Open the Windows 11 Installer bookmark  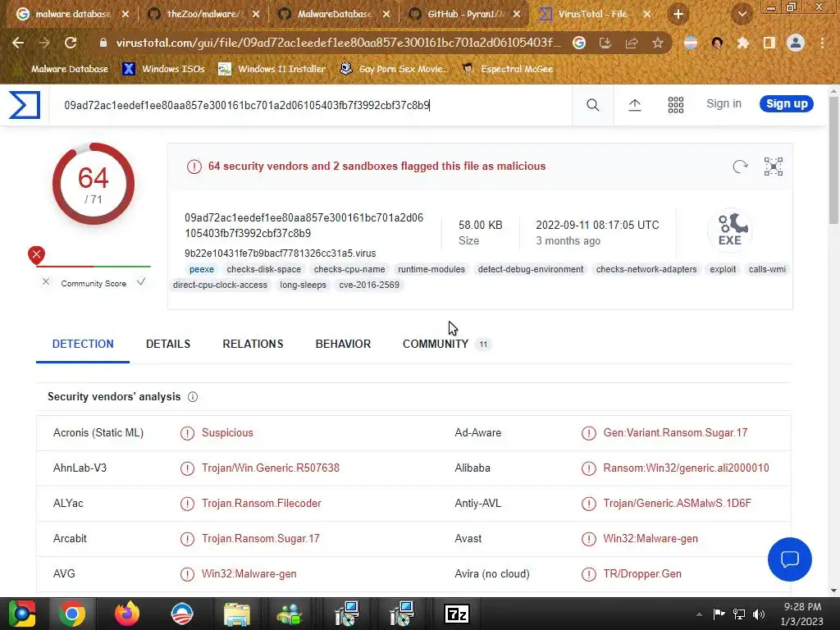click(272, 69)
